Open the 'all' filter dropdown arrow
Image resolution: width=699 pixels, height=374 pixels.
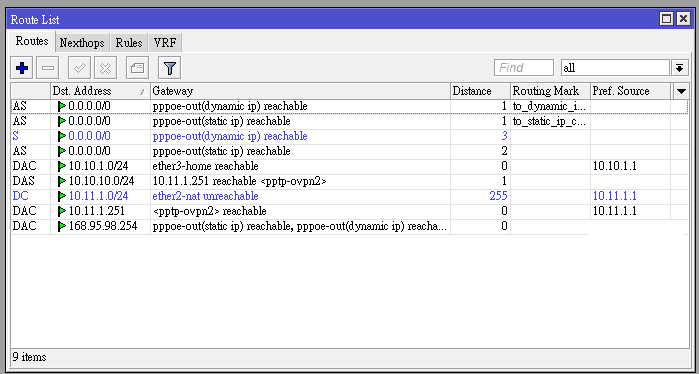click(x=679, y=68)
